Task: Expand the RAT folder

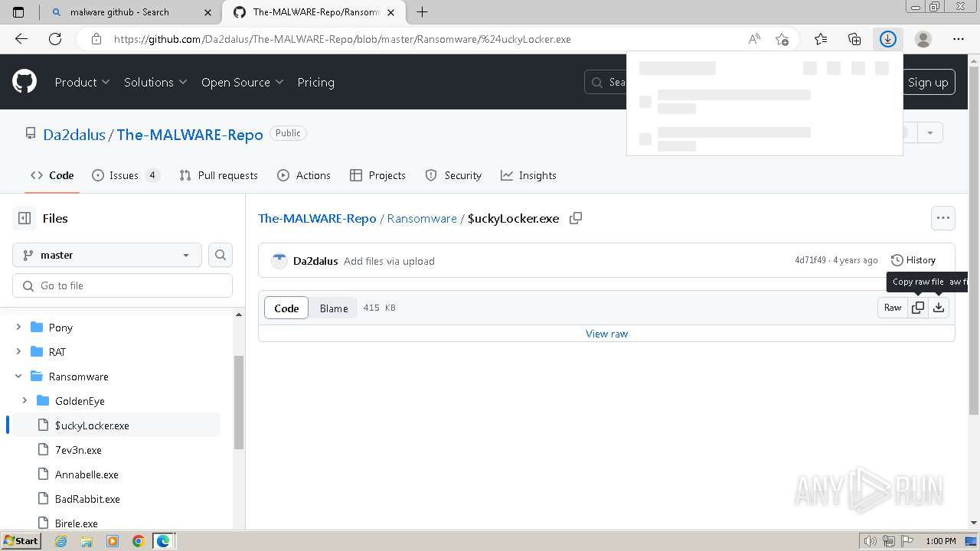Action: point(18,351)
